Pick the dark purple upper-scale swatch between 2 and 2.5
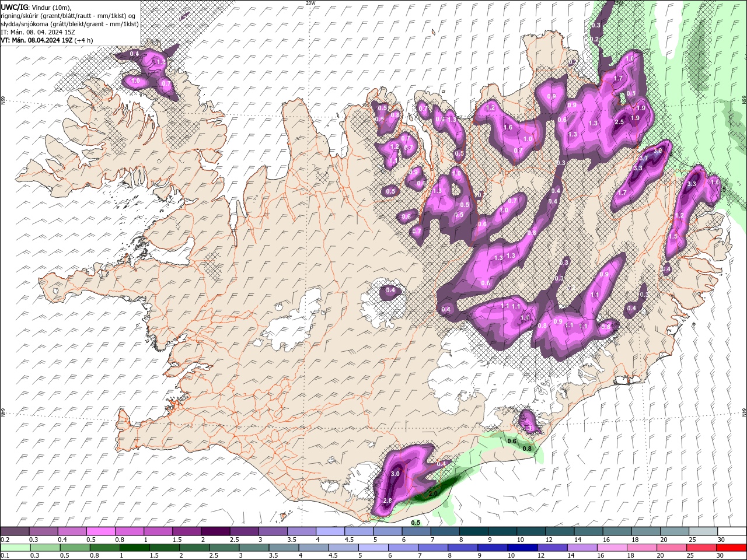Screen dimensions: 747x560 (x=215, y=531)
